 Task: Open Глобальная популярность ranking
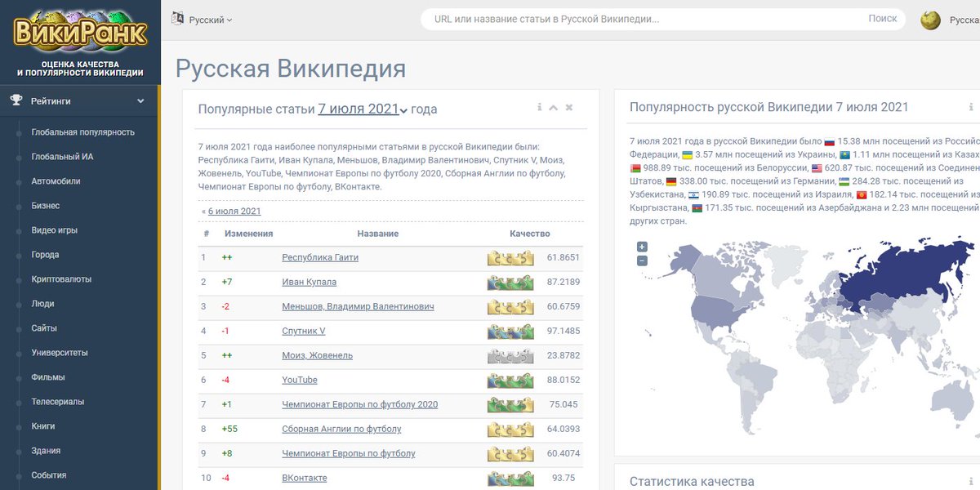(82, 132)
